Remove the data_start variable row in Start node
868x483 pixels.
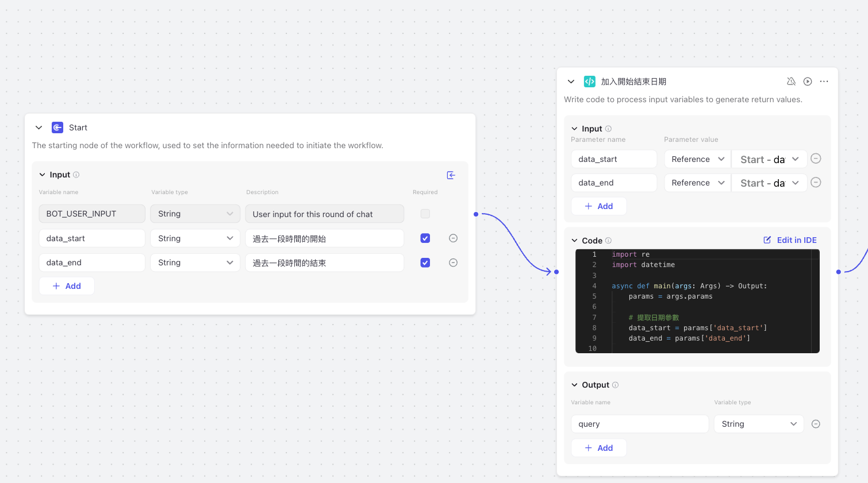pyautogui.click(x=453, y=238)
